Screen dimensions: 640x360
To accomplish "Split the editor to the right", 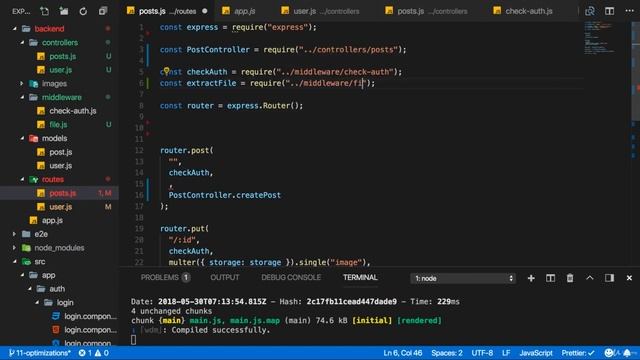I will pos(609,11).
